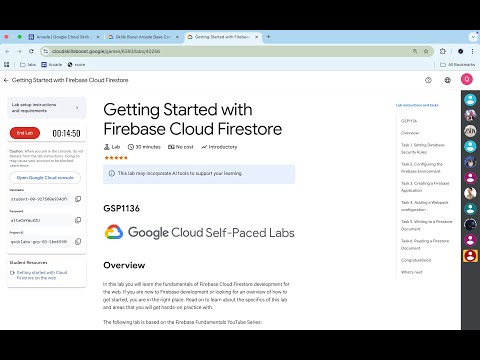Viewport: 480px width, 360px height.
Task: Click the browser forward navigation arrow
Action: 19,51
